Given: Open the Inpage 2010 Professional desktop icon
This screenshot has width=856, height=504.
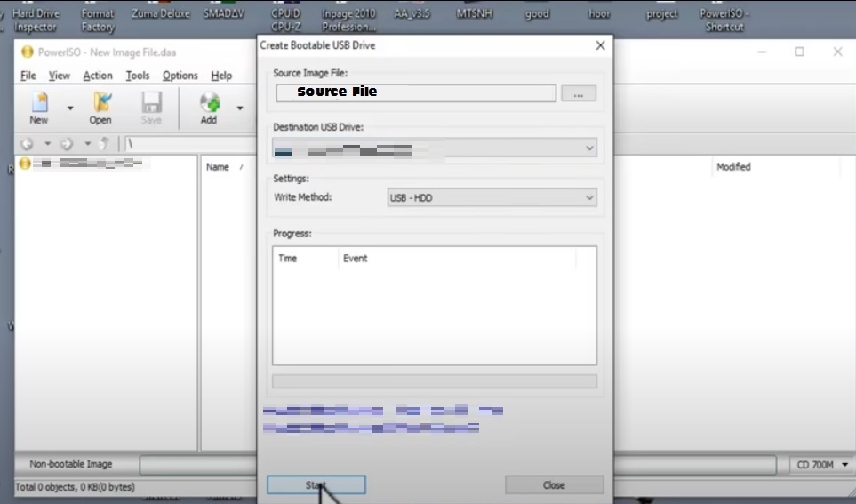Looking at the screenshot, I should [348, 19].
